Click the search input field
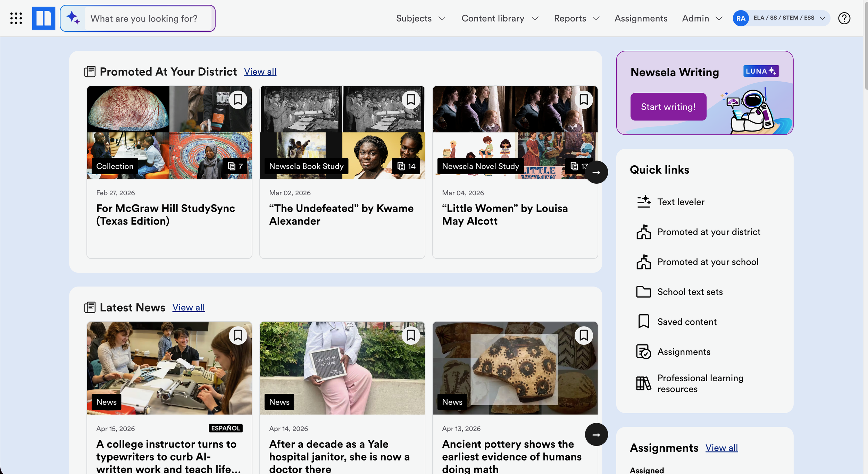This screenshot has width=868, height=474. pos(148,18)
